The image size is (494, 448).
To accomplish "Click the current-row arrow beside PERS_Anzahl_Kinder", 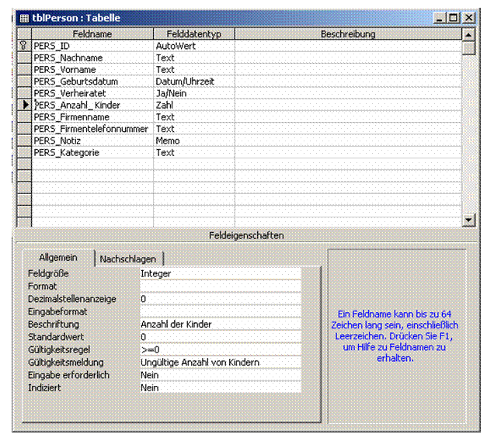I will click(26, 105).
